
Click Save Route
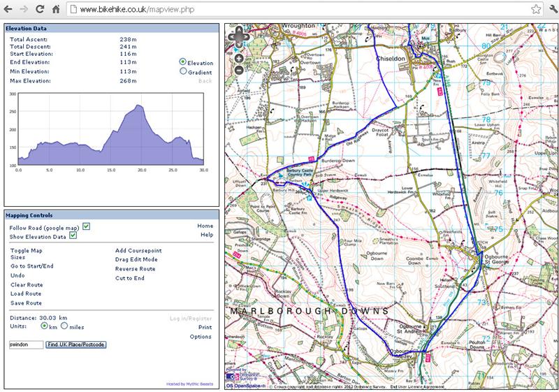[x=26, y=303]
